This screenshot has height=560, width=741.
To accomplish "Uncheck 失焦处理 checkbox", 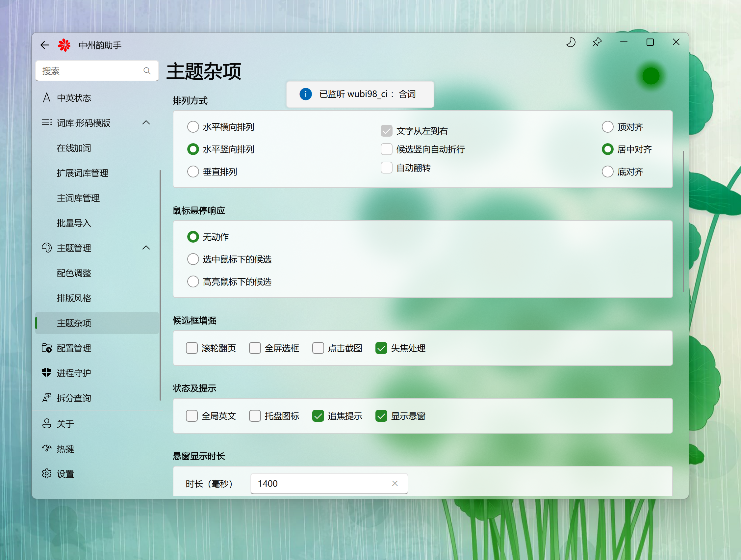I will (x=381, y=348).
